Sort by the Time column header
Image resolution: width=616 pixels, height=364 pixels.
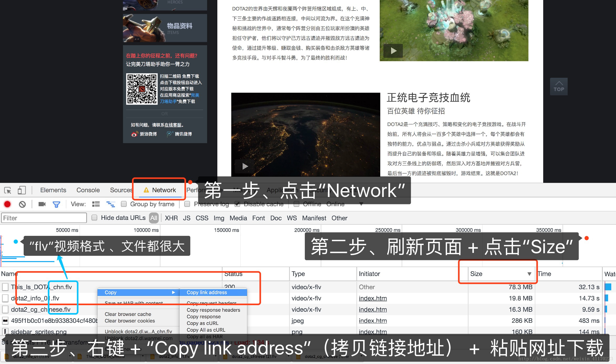click(x=568, y=274)
